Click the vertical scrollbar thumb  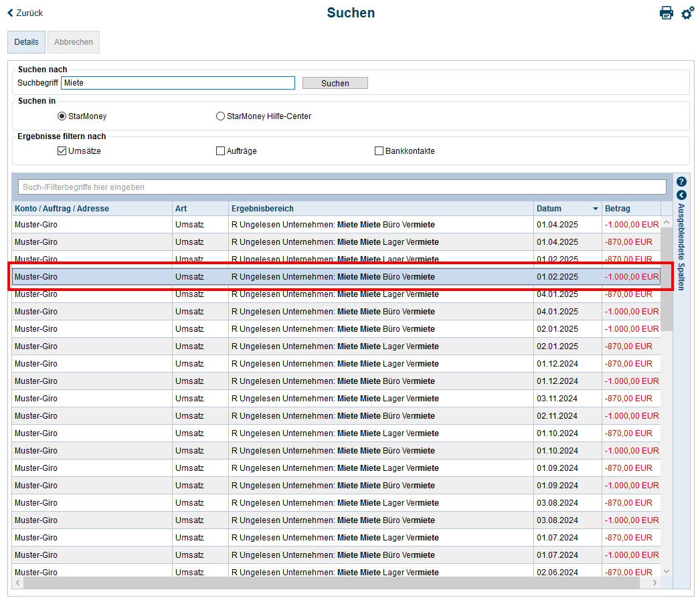click(667, 279)
